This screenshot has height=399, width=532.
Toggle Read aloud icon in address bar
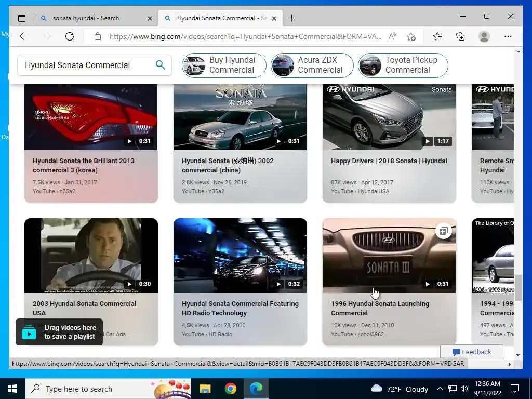[393, 36]
